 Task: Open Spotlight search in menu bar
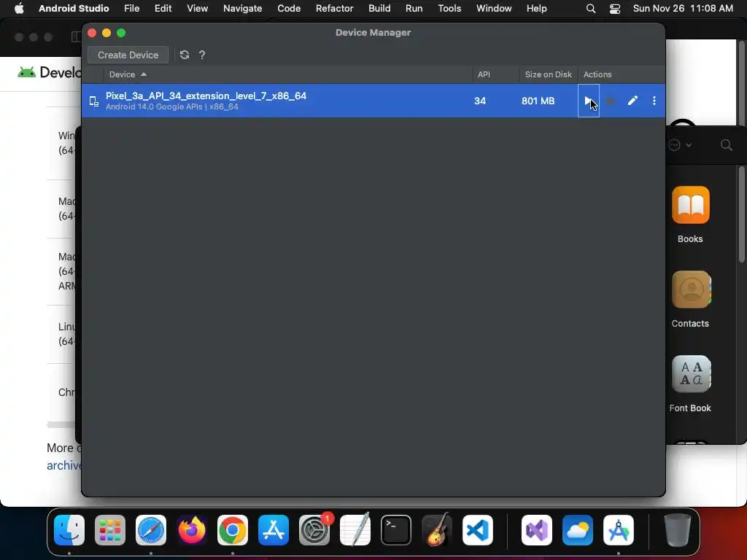[591, 9]
